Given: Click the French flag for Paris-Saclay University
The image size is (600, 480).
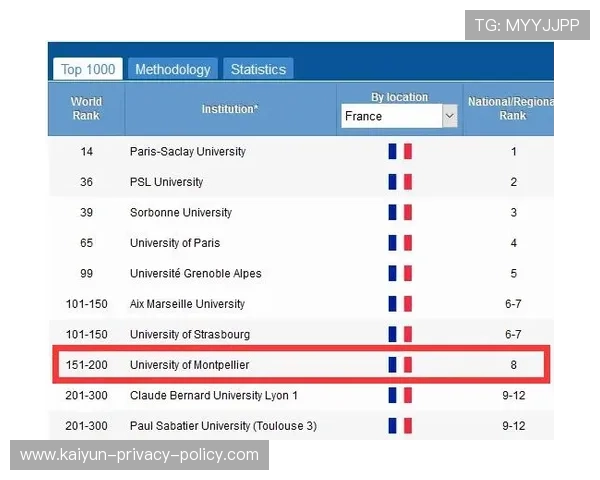Looking at the screenshot, I should (x=400, y=151).
